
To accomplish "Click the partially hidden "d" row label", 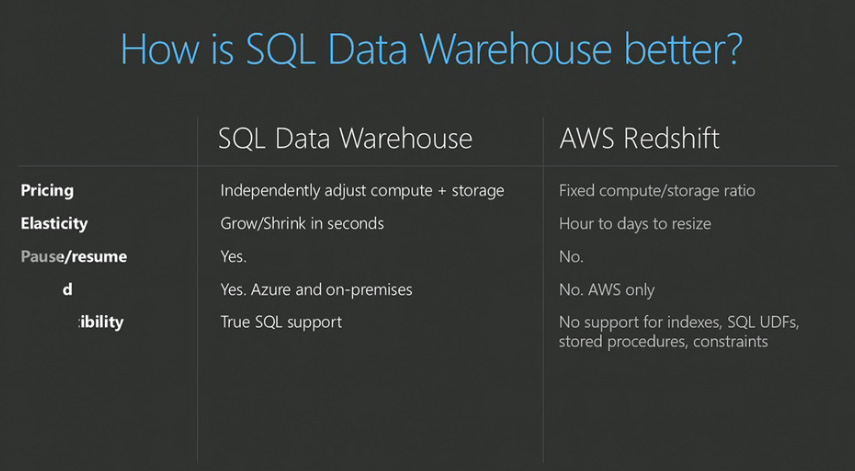I will (x=67, y=289).
